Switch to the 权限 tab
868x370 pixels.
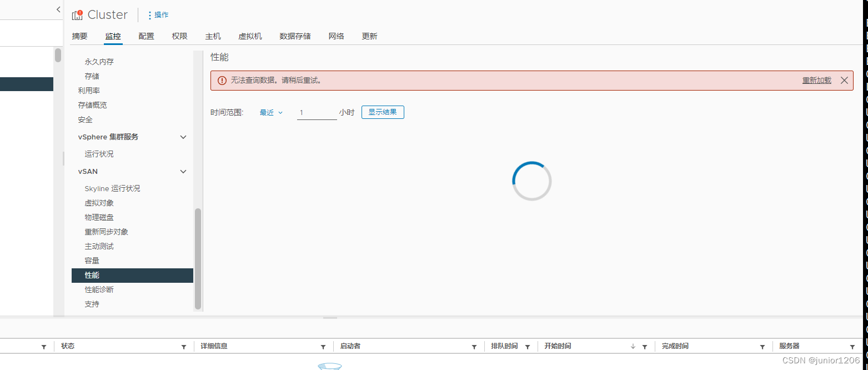tap(180, 36)
